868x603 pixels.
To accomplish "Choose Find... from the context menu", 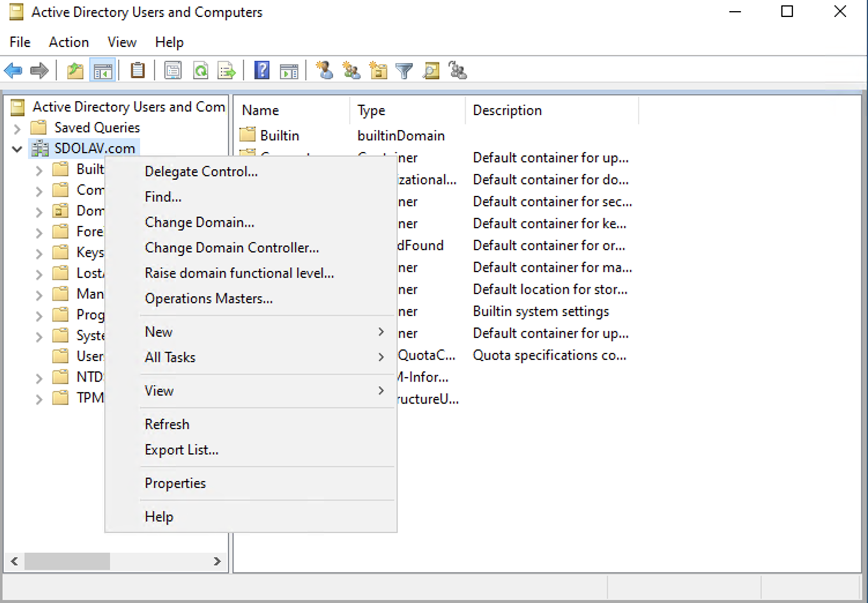I will 251,197.
